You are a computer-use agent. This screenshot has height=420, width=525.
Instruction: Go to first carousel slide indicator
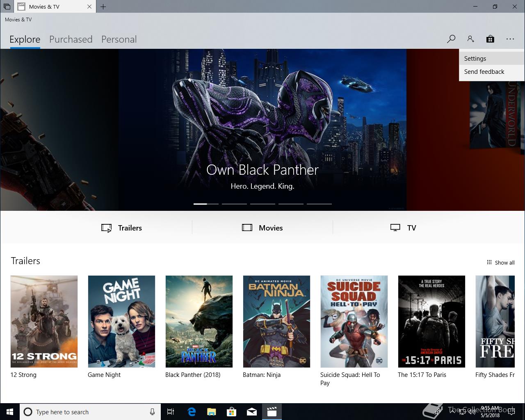(206, 204)
